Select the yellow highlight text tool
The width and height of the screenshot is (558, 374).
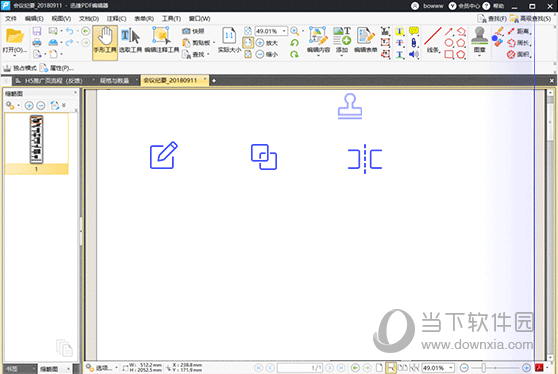tap(400, 31)
